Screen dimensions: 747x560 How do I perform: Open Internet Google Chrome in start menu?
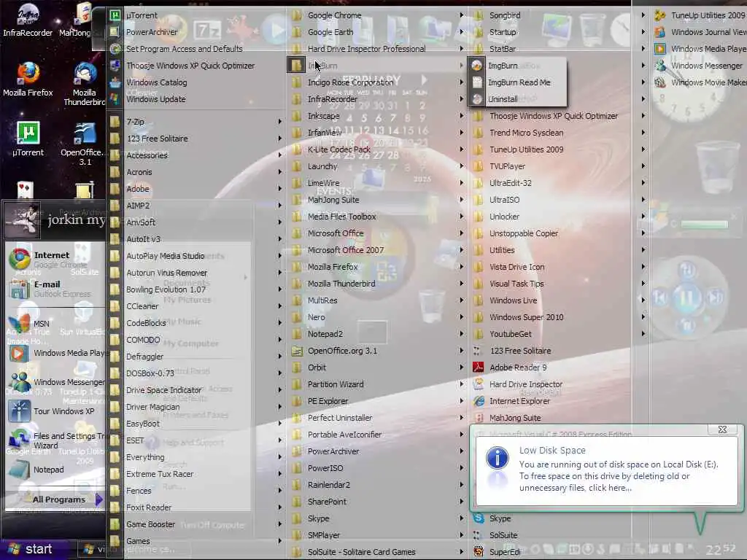(55, 260)
